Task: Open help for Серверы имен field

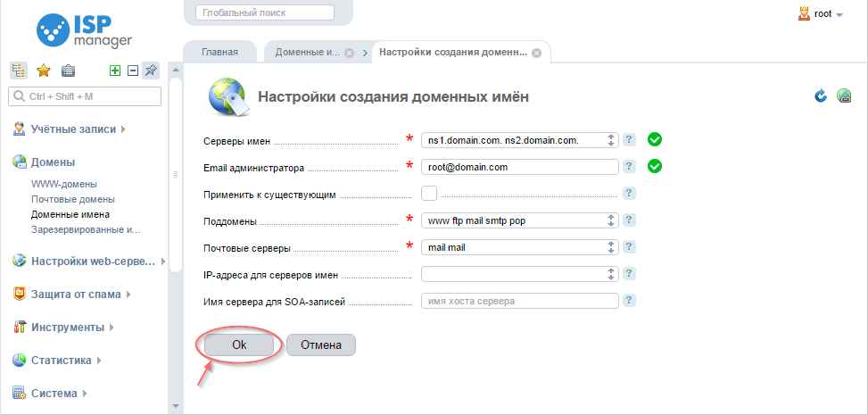Action: 629,139
